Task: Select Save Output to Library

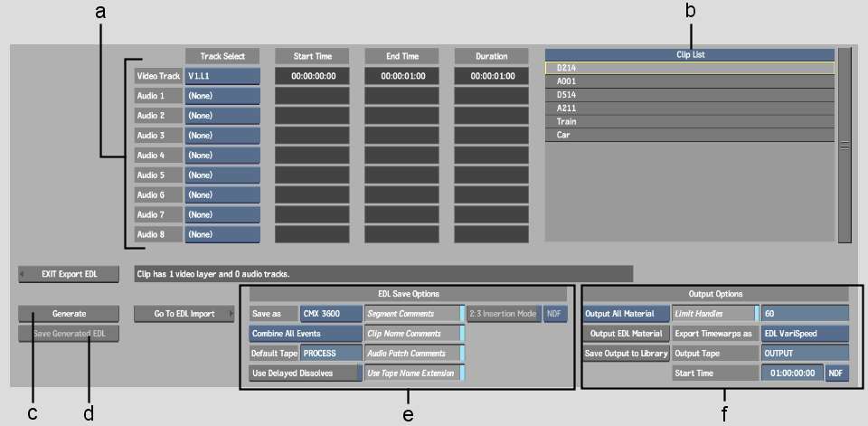Action: click(625, 354)
